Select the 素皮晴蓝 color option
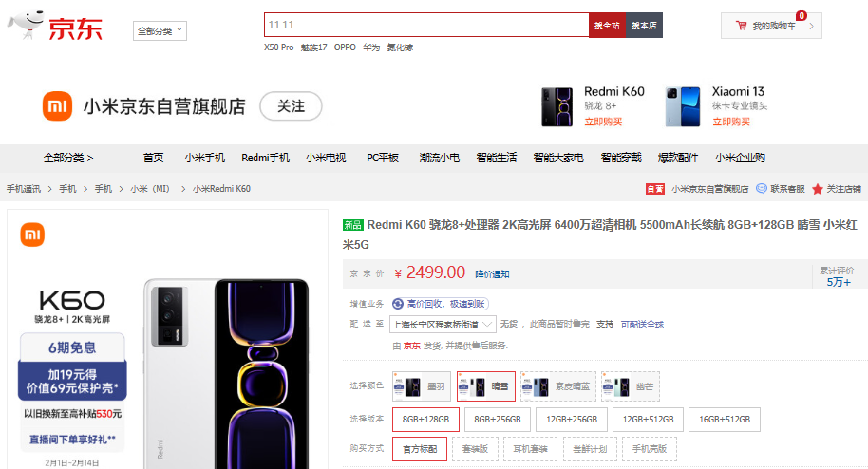The width and height of the screenshot is (868, 469). click(558, 386)
